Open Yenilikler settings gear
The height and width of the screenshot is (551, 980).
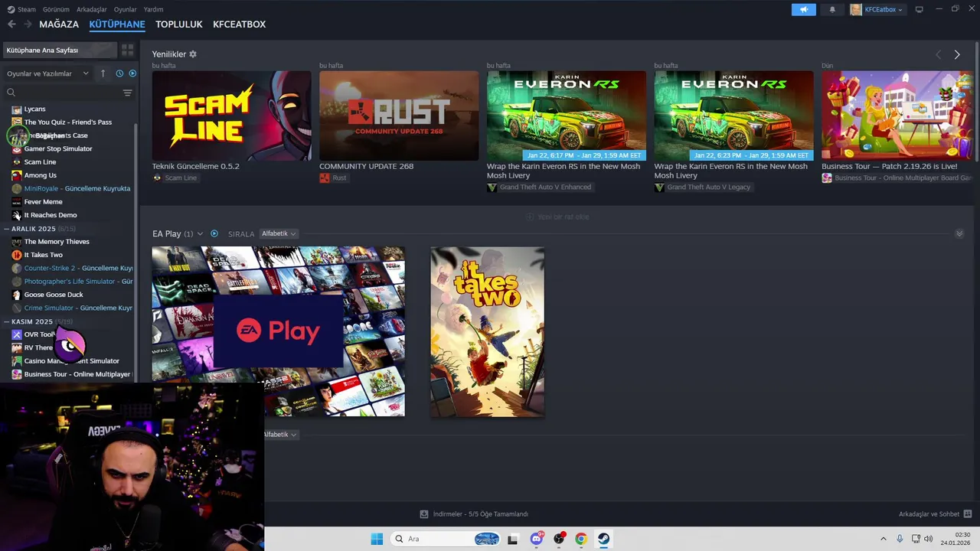pos(193,54)
